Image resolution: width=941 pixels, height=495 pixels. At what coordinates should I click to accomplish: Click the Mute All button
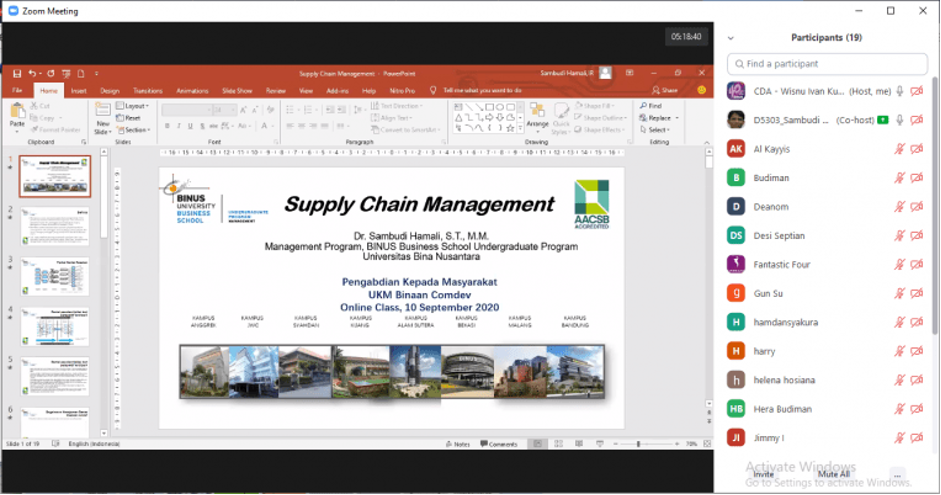pos(834,474)
